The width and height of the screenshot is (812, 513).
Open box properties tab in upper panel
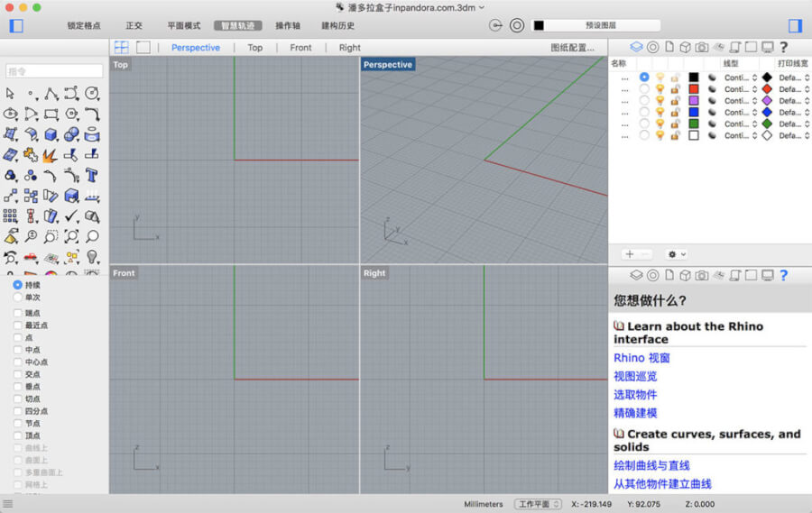click(685, 47)
